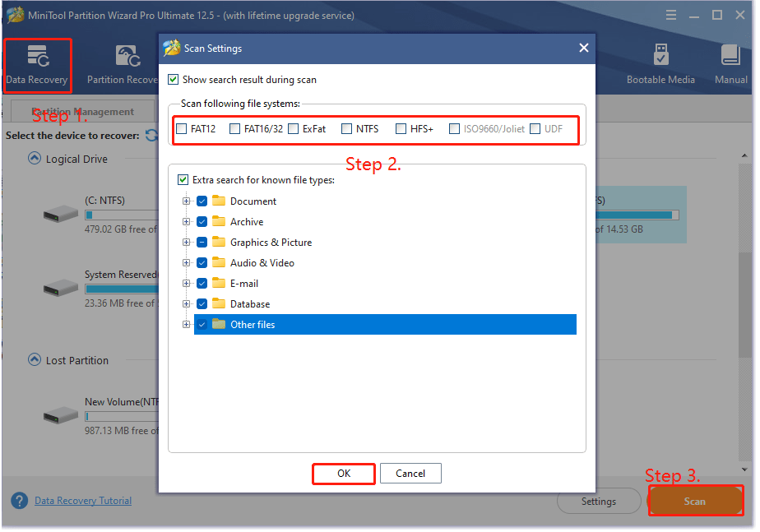The image size is (760, 532).
Task: Open the Manual
Action: (x=730, y=65)
